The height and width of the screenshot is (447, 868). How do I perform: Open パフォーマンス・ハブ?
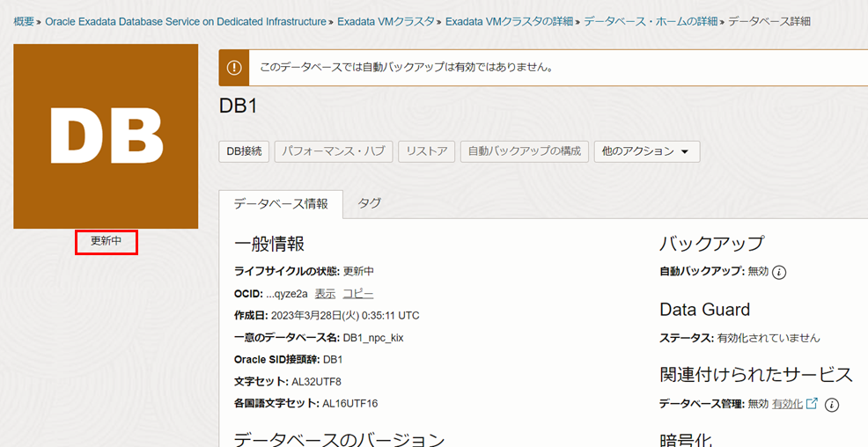(x=333, y=151)
